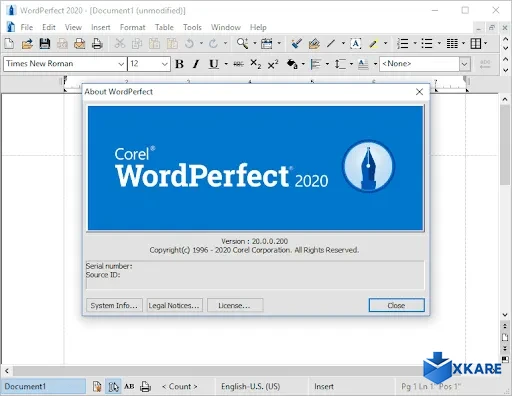Expand the Undo history arrow
The image size is (512, 396).
click(201, 43)
